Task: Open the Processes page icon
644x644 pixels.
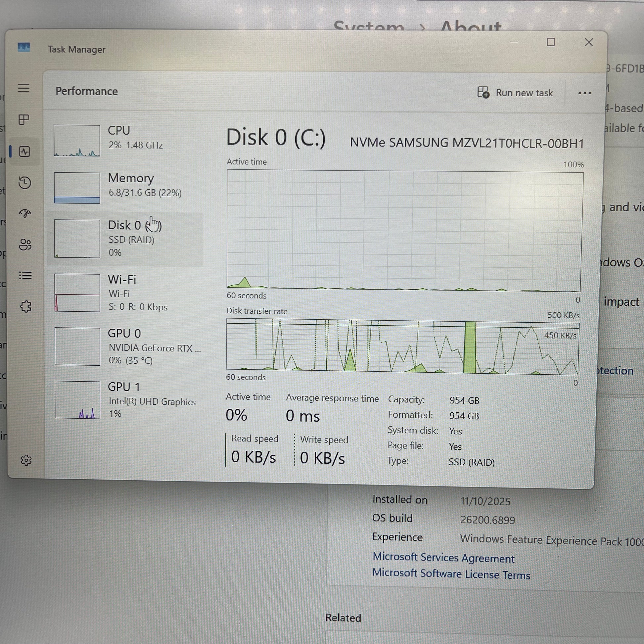Action: click(24, 120)
